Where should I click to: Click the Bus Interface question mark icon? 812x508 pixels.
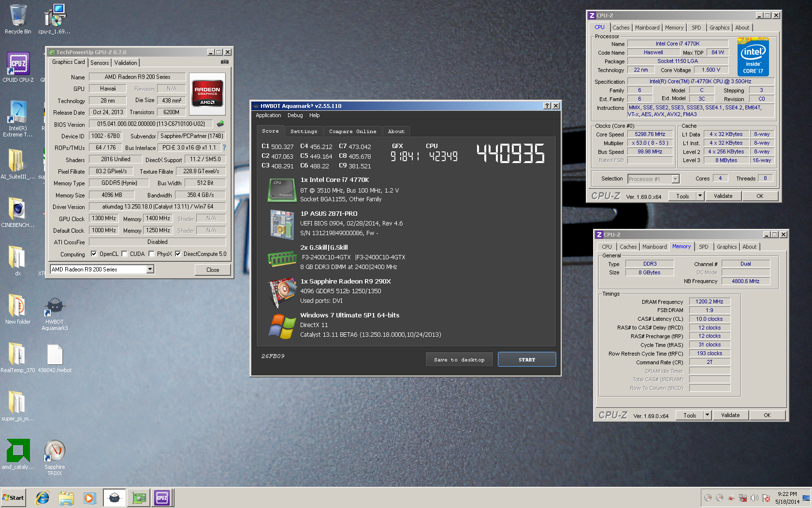click(x=224, y=148)
